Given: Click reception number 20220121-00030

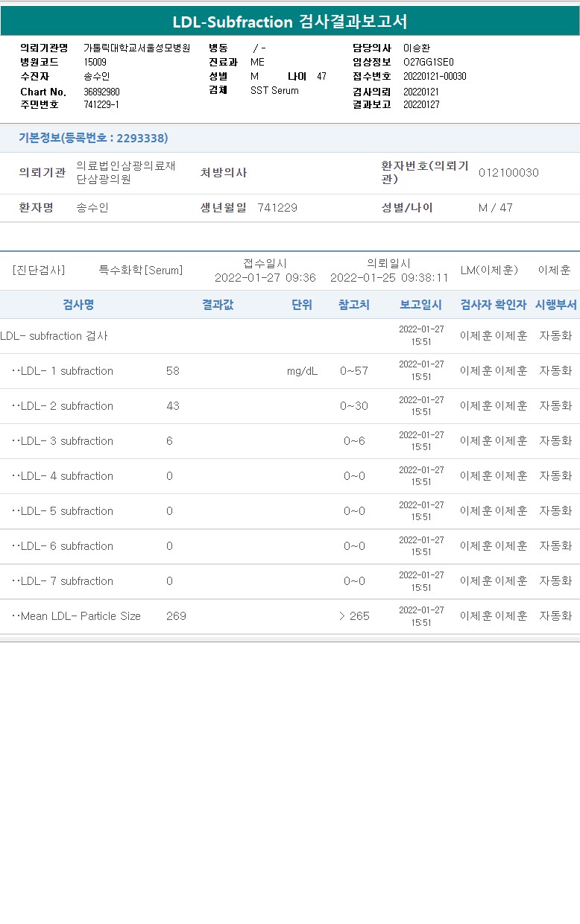Looking at the screenshot, I should point(435,76).
